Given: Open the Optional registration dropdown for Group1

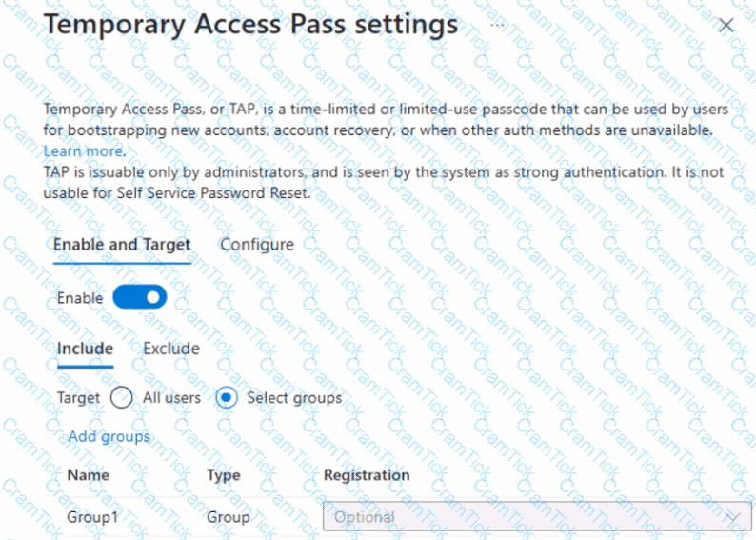Looking at the screenshot, I should 537,517.
